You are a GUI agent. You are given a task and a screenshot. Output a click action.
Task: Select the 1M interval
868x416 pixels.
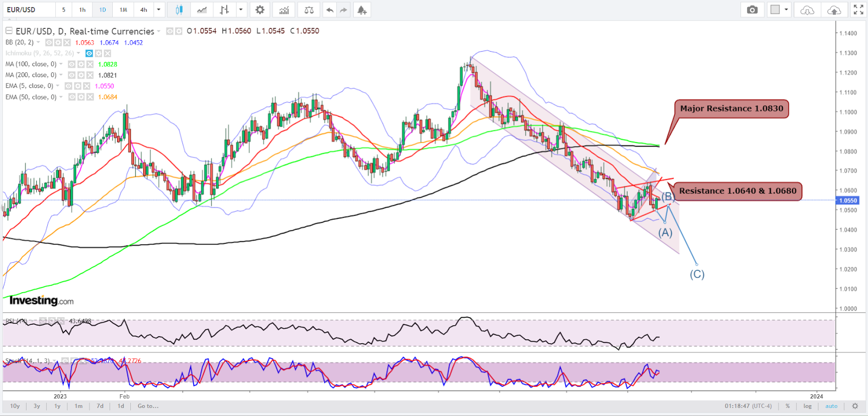tap(123, 10)
